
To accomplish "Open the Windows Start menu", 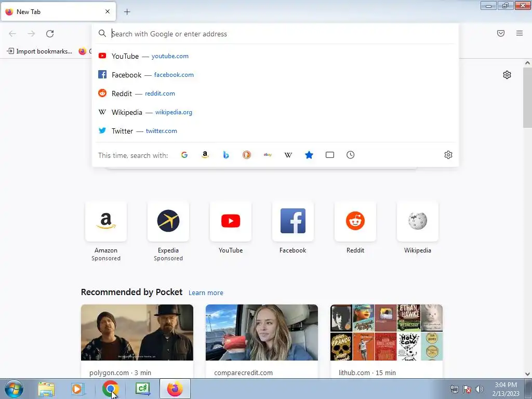I will [x=14, y=389].
